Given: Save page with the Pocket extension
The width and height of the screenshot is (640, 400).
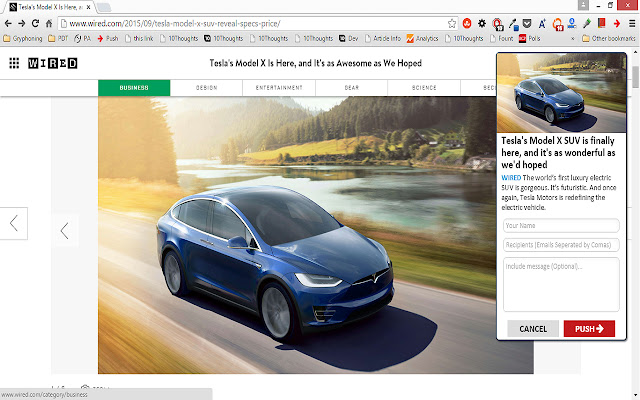Looking at the screenshot, I should 527,24.
